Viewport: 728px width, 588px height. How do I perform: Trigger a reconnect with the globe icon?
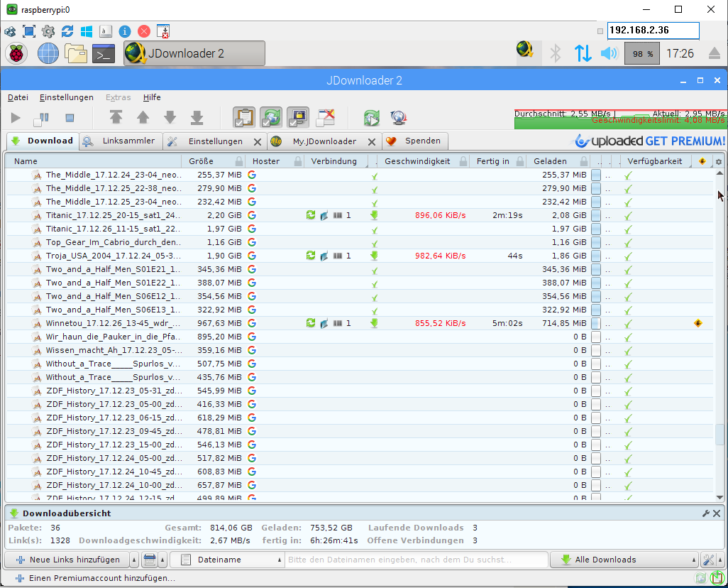tap(398, 118)
